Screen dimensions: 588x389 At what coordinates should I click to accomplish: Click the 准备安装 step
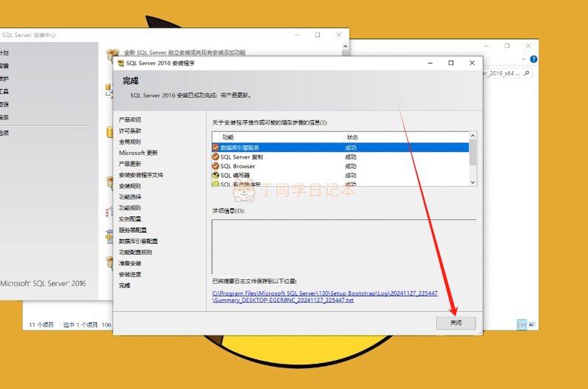tap(130, 263)
